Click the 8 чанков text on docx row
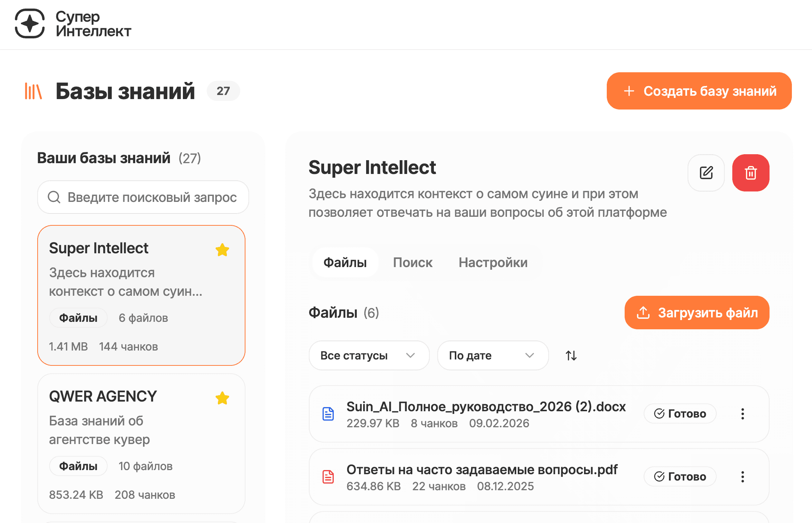Viewport: 812px width, 523px height. pyautogui.click(x=434, y=423)
